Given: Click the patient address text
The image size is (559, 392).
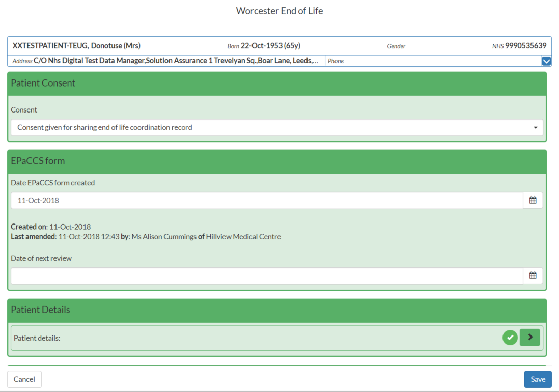Looking at the screenshot, I should coord(176,61).
